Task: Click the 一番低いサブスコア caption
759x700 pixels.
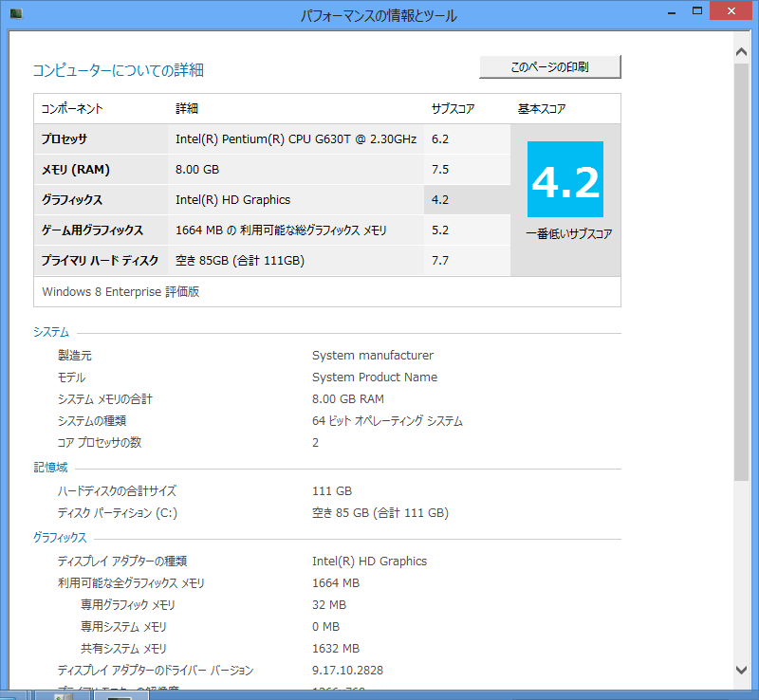Action: 568,234
